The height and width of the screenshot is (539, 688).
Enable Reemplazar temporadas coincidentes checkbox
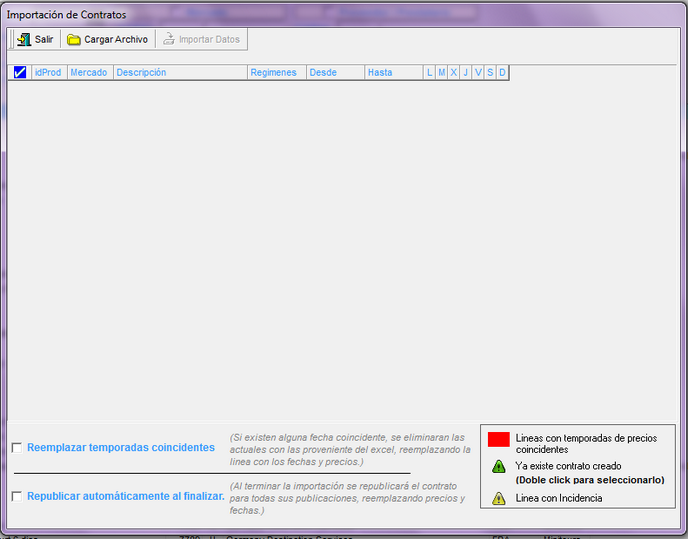[x=17, y=448]
